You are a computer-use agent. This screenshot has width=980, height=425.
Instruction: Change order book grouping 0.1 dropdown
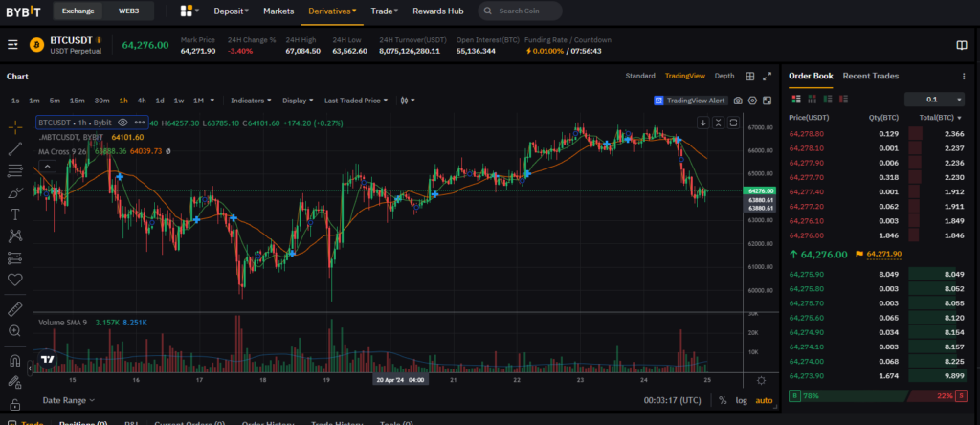(x=934, y=100)
